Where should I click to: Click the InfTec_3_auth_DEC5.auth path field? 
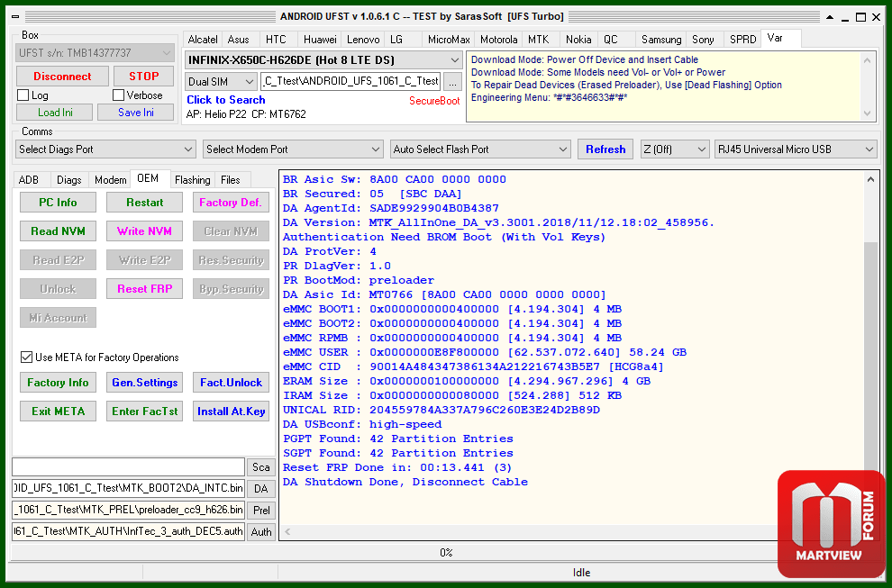tap(129, 531)
